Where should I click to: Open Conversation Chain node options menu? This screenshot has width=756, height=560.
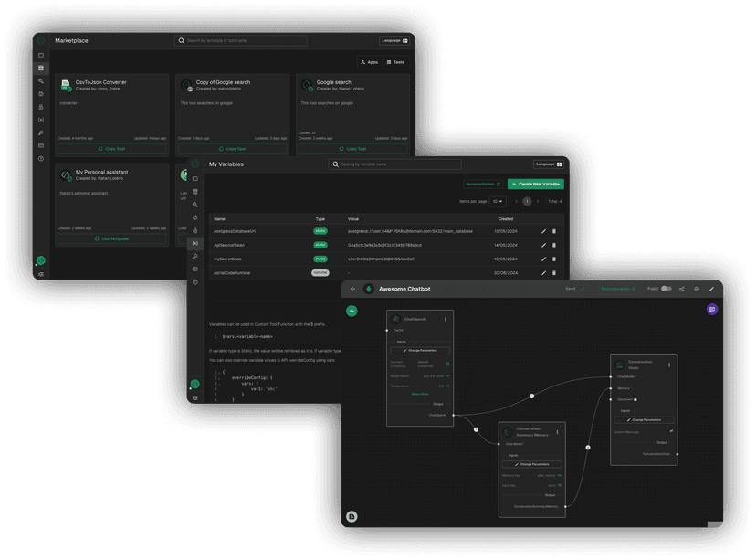669,365
